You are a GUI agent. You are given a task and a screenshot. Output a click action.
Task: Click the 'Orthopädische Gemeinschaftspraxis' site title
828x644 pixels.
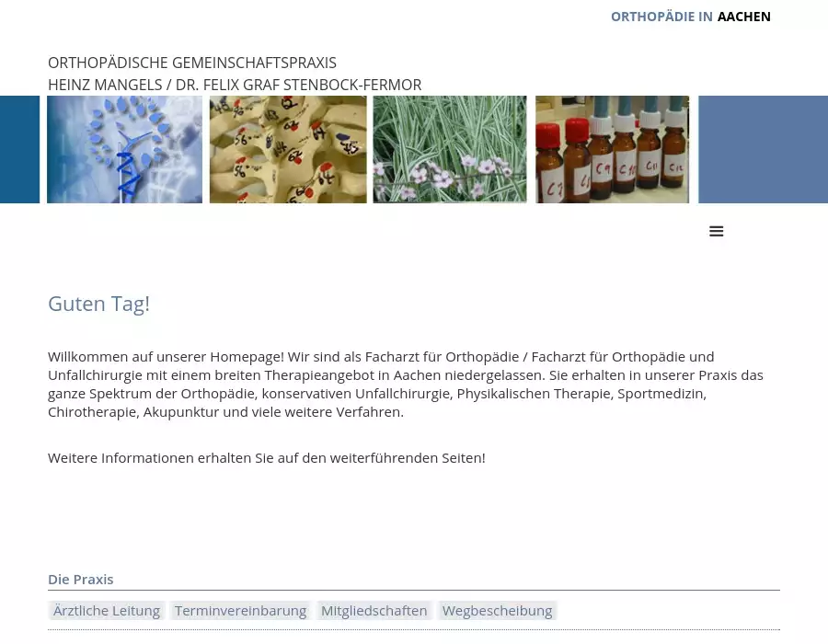[192, 63]
